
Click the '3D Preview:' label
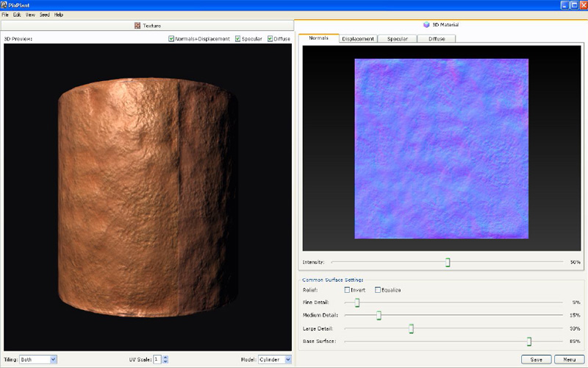pos(18,39)
